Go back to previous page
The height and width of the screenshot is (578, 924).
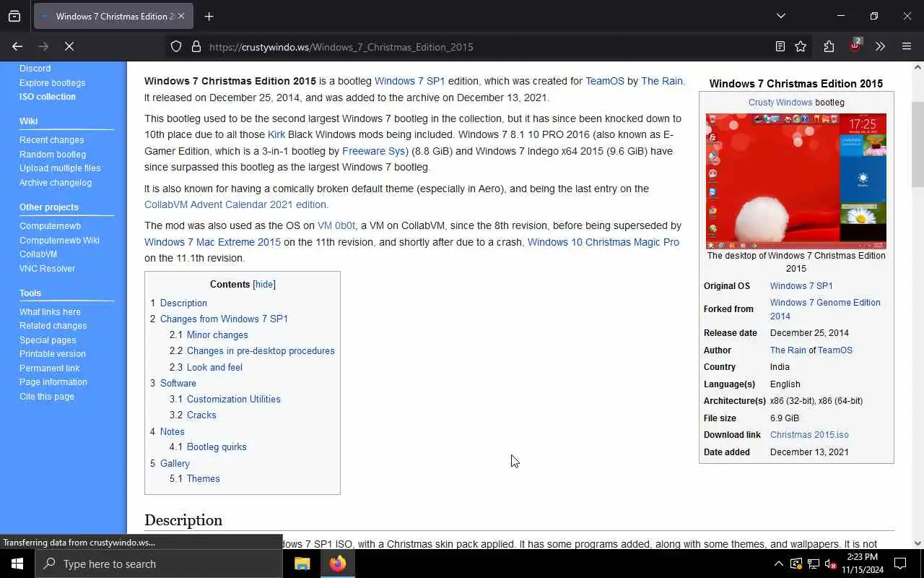tap(17, 46)
